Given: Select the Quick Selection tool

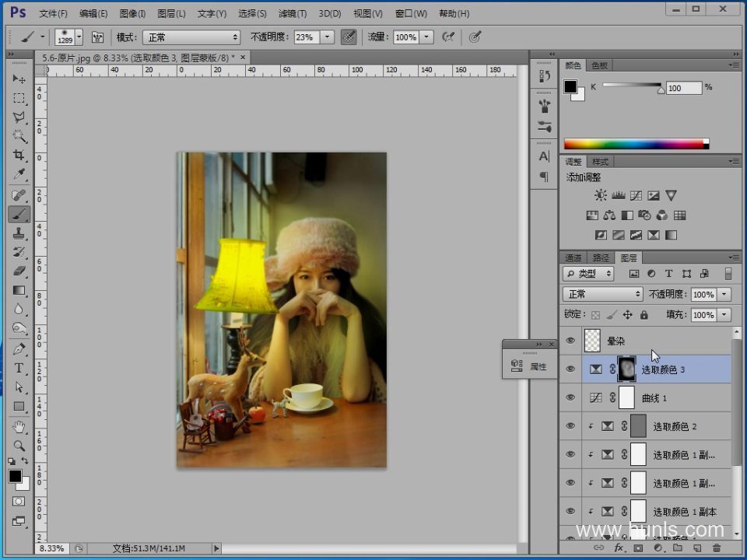Looking at the screenshot, I should tap(19, 136).
